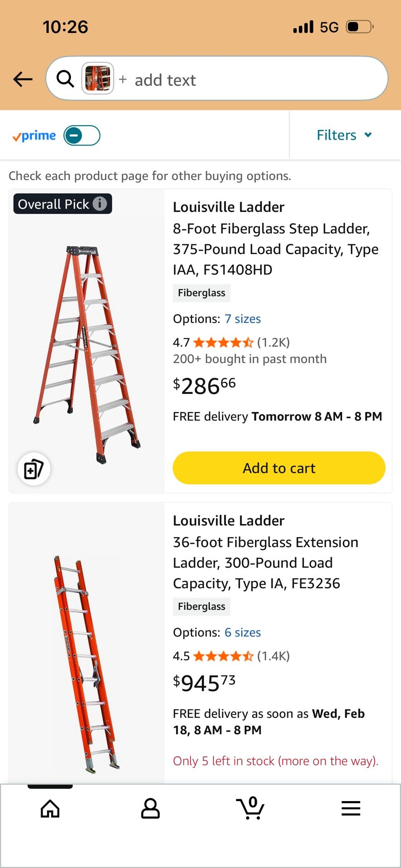Toggle the Prime filter switch
Screen dimensions: 401x868
click(x=82, y=136)
